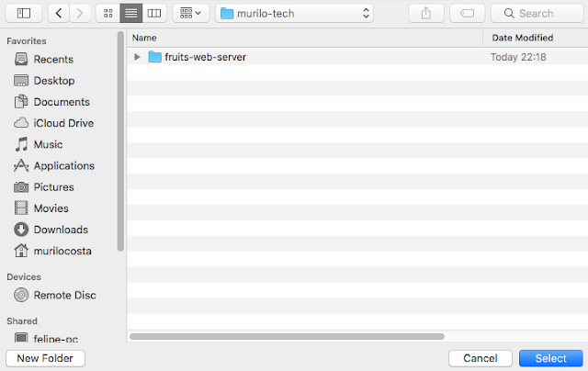Screen dimensions: 588x371
Task: Click the Cancel button
Action: tap(481, 358)
